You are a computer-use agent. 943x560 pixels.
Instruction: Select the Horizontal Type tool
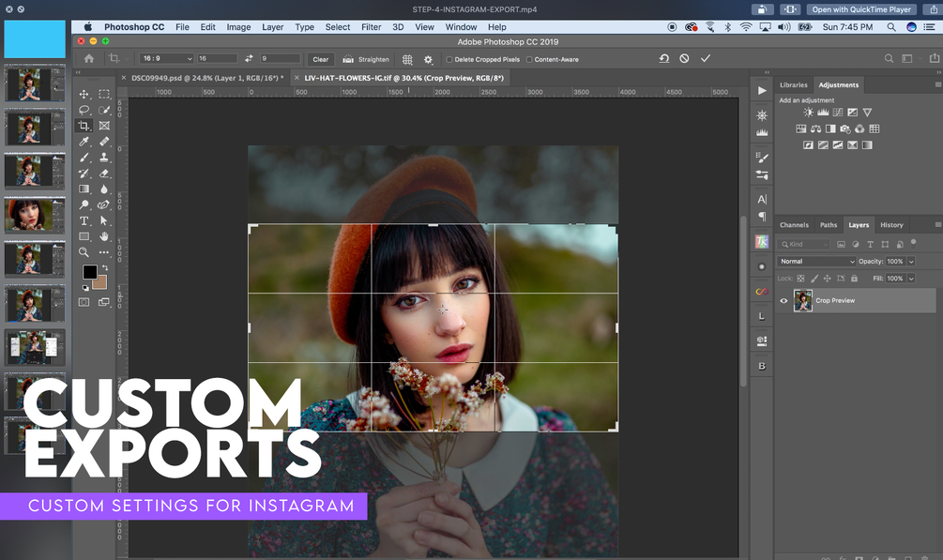pos(84,220)
